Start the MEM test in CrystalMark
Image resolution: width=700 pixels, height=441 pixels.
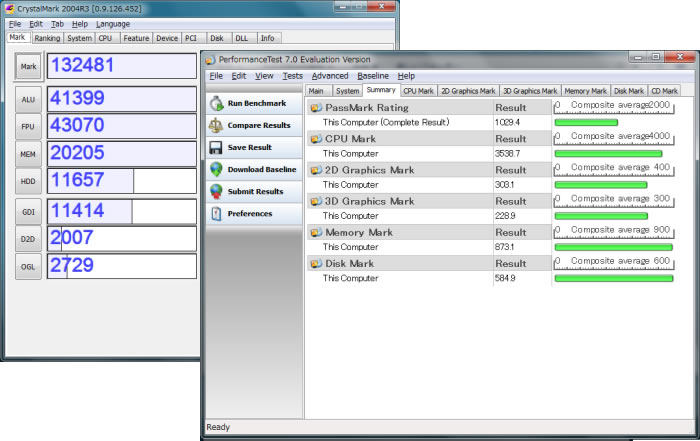(28, 154)
